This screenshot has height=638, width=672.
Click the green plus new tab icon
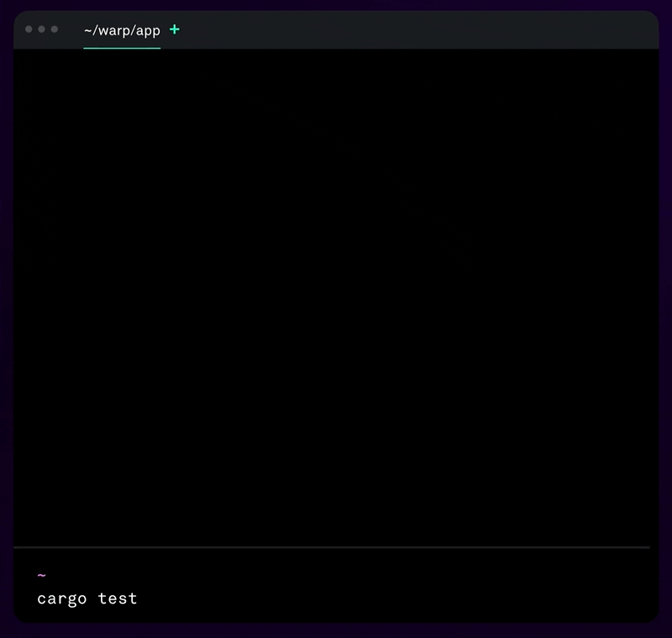(175, 29)
